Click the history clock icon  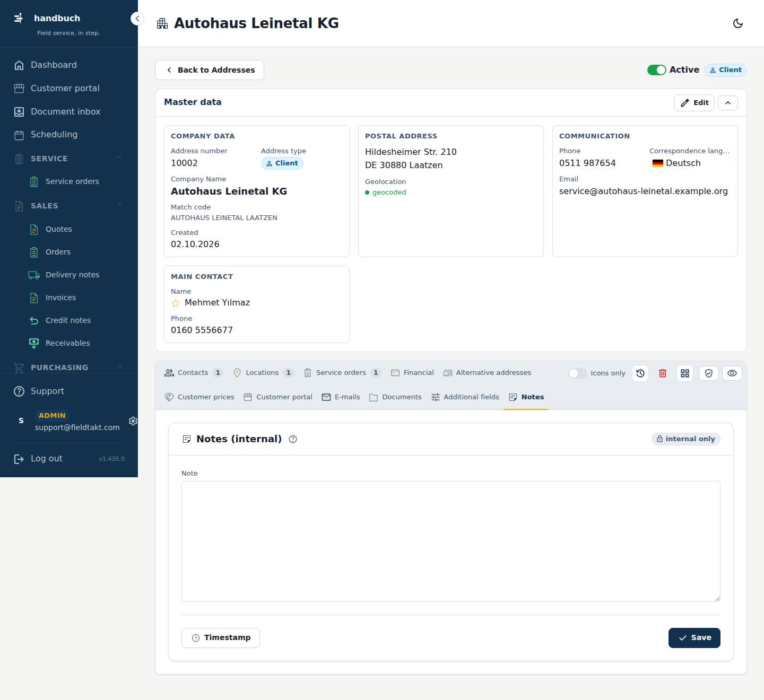pyautogui.click(x=640, y=373)
